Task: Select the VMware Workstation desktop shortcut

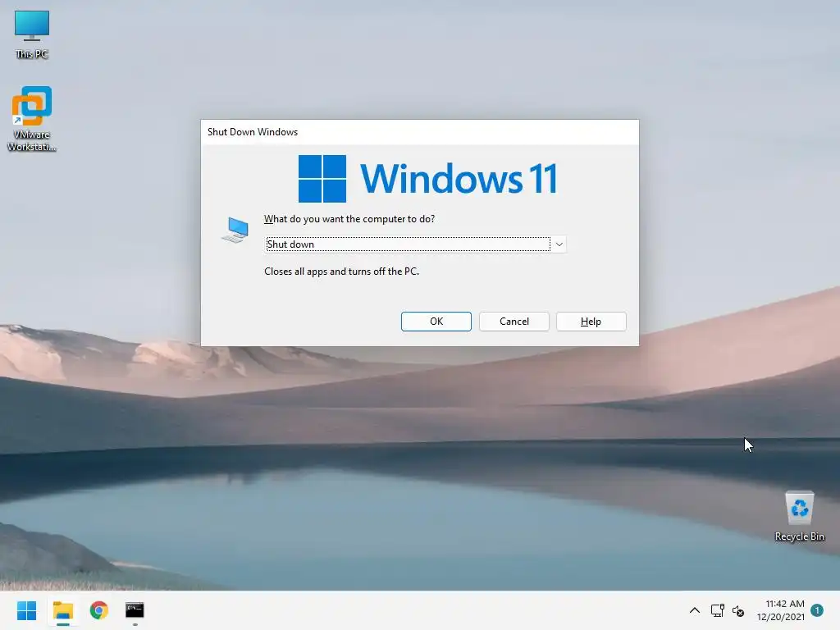Action: [x=32, y=118]
